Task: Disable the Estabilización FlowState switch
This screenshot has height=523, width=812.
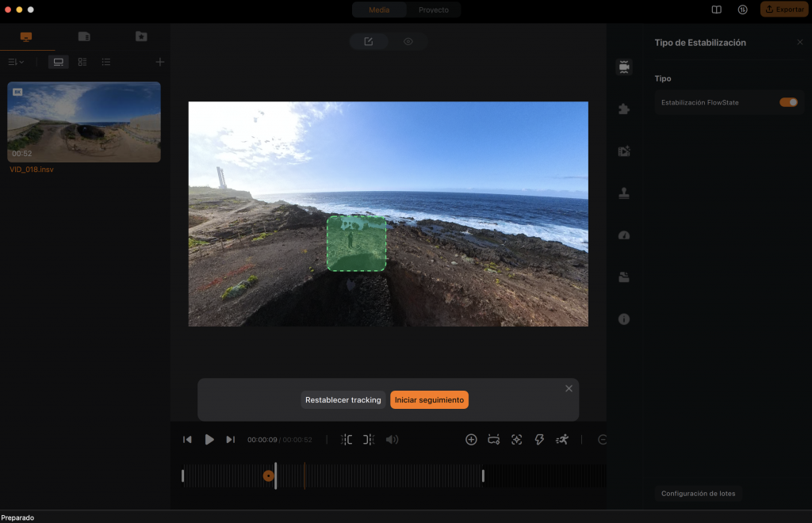Action: pyautogui.click(x=788, y=102)
